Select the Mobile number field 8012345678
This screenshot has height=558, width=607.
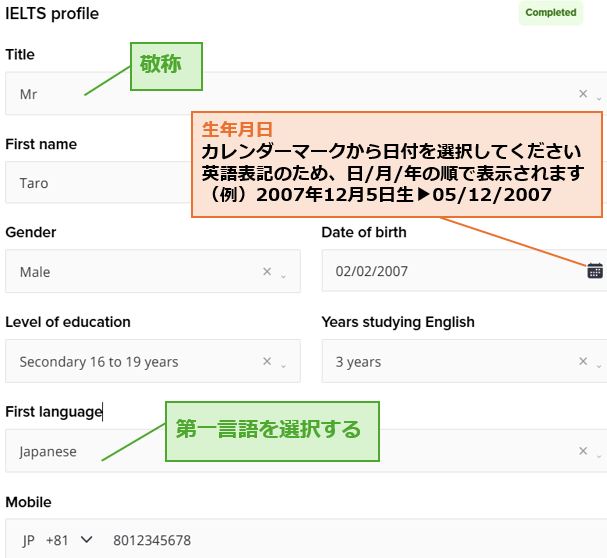[152, 540]
